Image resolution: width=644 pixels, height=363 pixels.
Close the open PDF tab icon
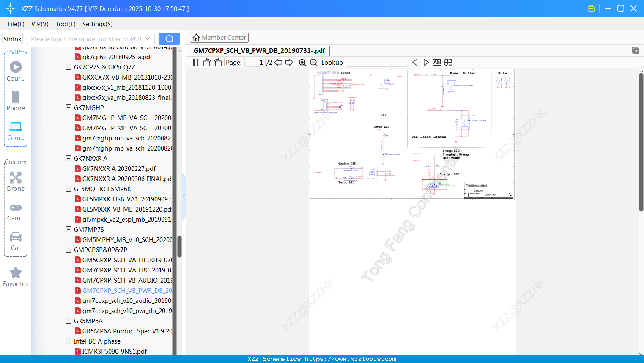(635, 50)
